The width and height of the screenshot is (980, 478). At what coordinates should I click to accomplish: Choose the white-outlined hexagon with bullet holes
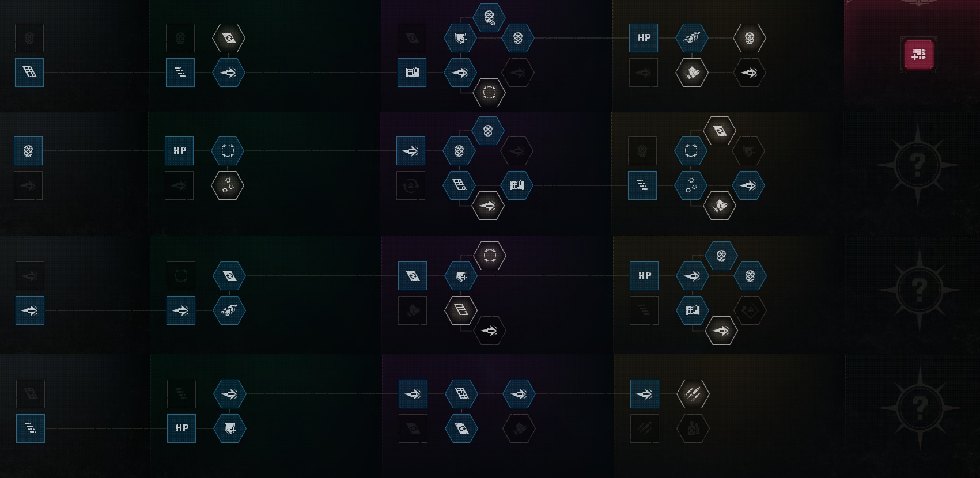(228, 185)
